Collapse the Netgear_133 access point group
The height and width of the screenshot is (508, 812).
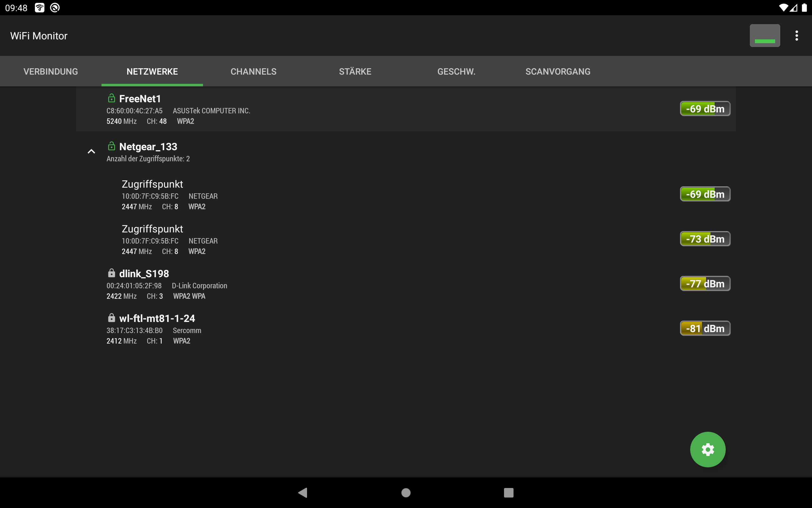pyautogui.click(x=91, y=151)
